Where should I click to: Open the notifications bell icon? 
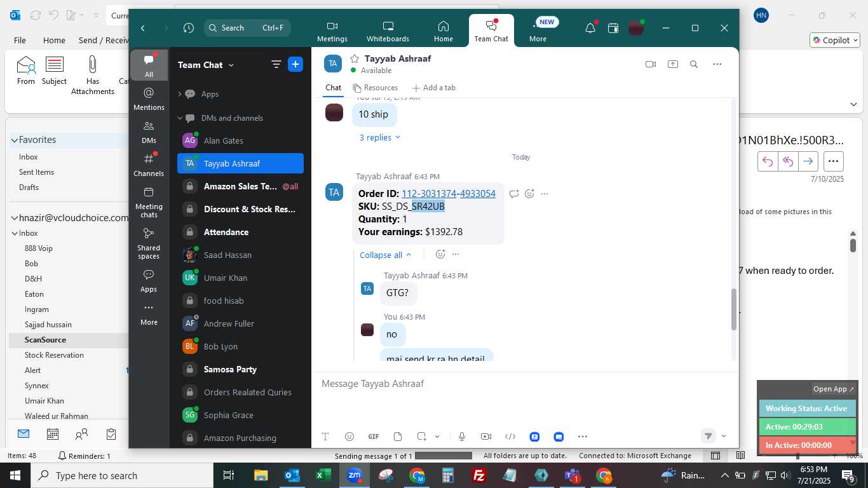tap(590, 28)
